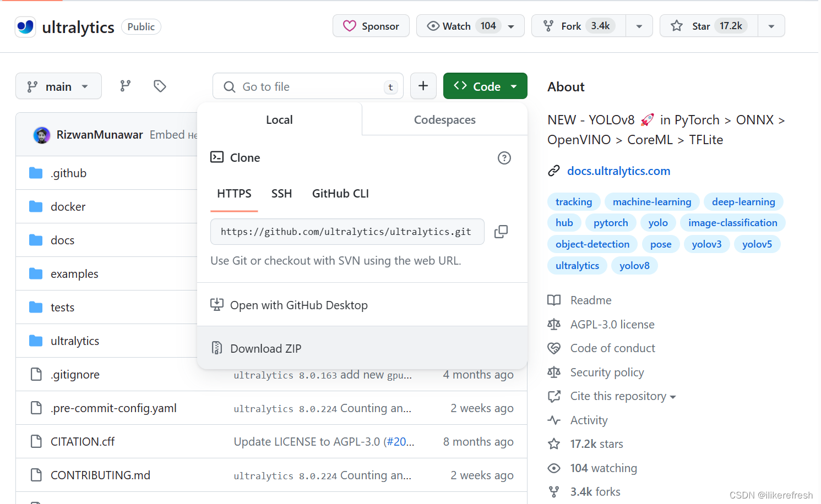Click the help question mark icon beside Clone

(504, 158)
